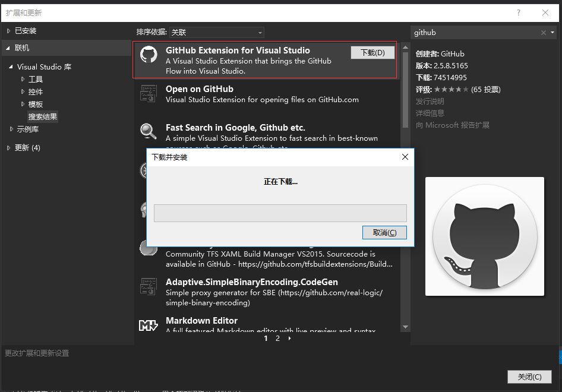Image resolution: width=562 pixels, height=392 pixels.
Task: Click the large GitHub logo preview image
Action: [485, 236]
